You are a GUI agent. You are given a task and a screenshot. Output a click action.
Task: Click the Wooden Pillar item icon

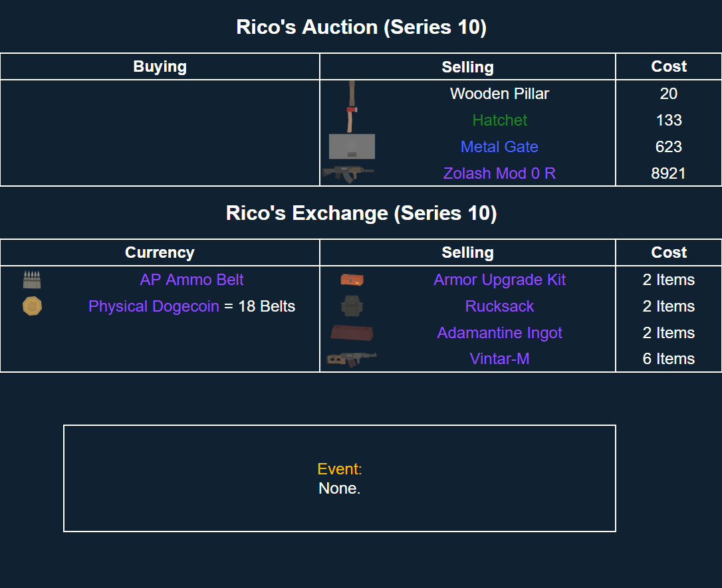(352, 92)
